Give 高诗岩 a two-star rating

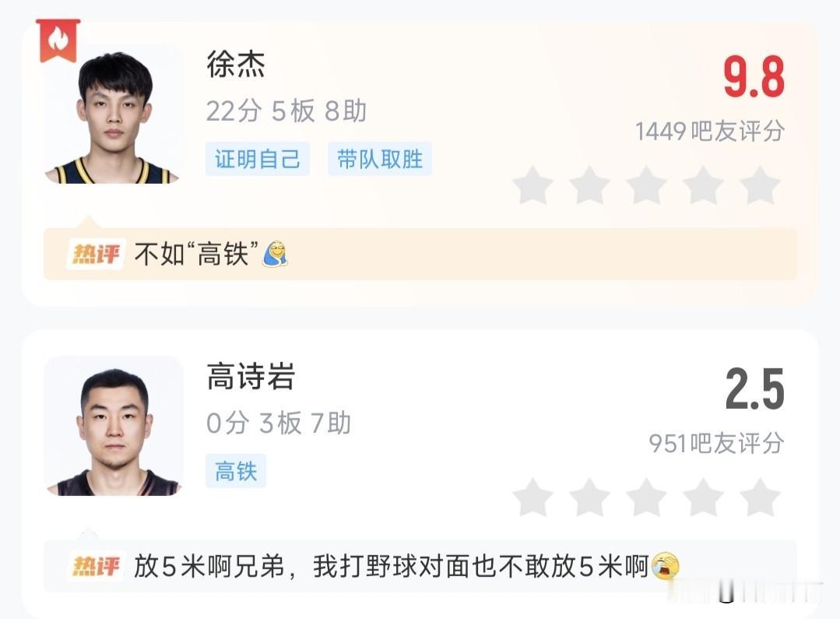coord(590,498)
